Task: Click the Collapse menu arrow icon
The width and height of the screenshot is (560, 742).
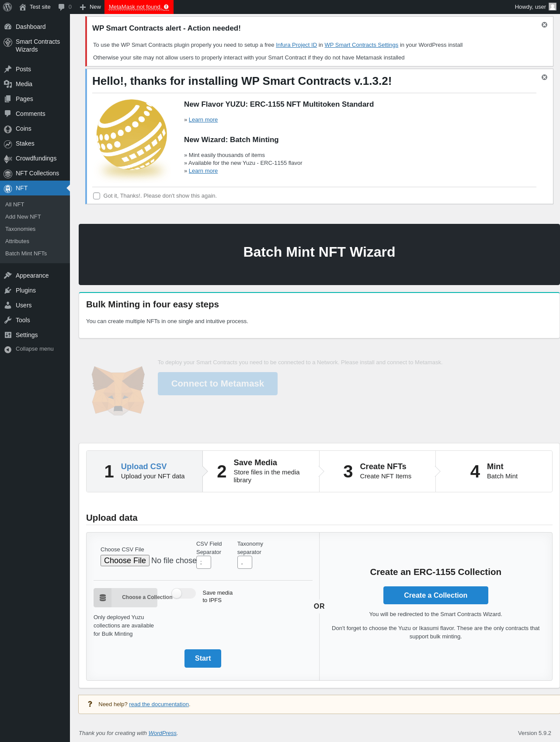Action: [8, 349]
